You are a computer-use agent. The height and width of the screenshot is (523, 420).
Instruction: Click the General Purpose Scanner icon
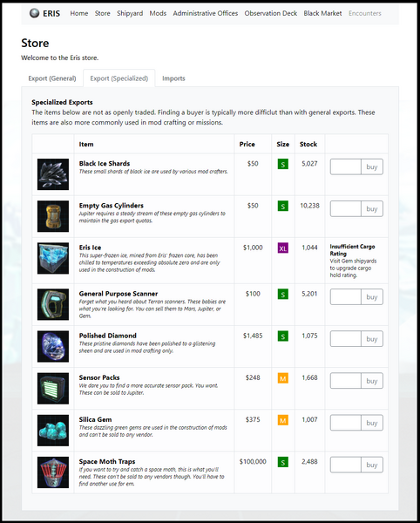tap(53, 304)
